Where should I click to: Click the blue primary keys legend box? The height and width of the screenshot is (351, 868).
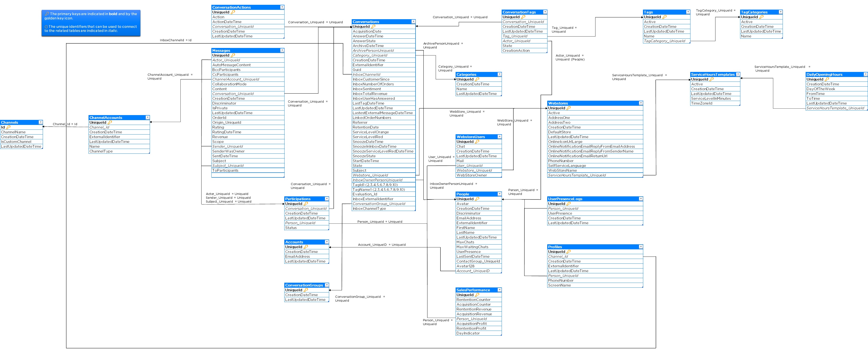pos(91,23)
